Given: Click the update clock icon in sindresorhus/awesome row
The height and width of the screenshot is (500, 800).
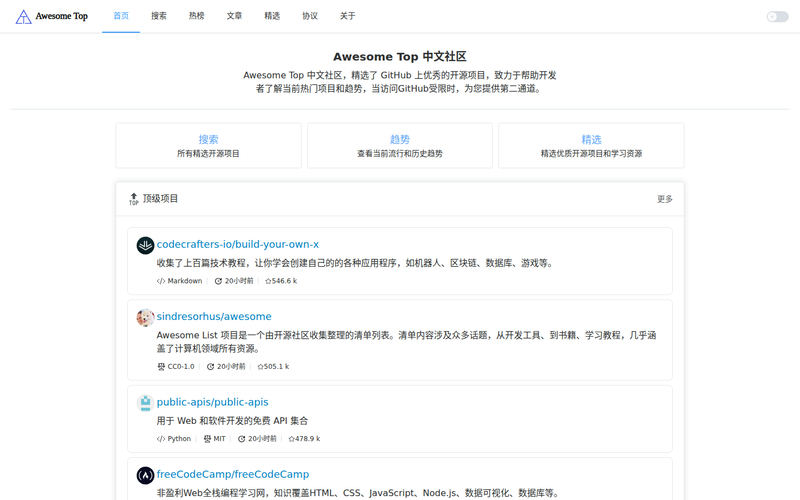Looking at the screenshot, I should coord(210,366).
